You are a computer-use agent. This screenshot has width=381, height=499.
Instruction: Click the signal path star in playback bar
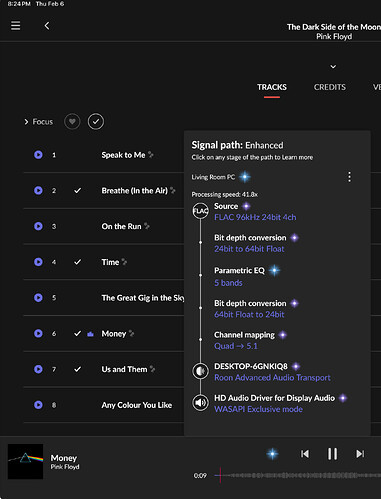tap(272, 454)
